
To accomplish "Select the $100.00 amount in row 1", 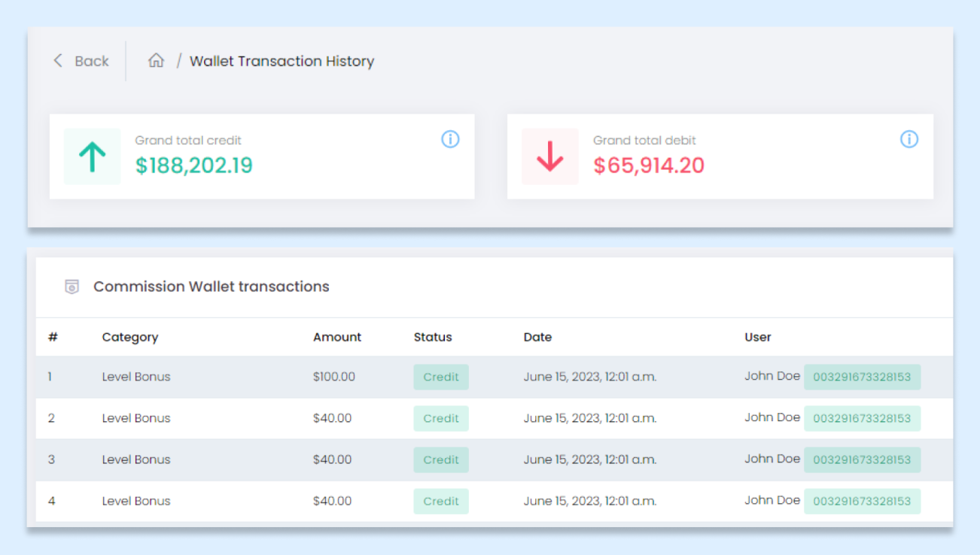I will coord(334,377).
